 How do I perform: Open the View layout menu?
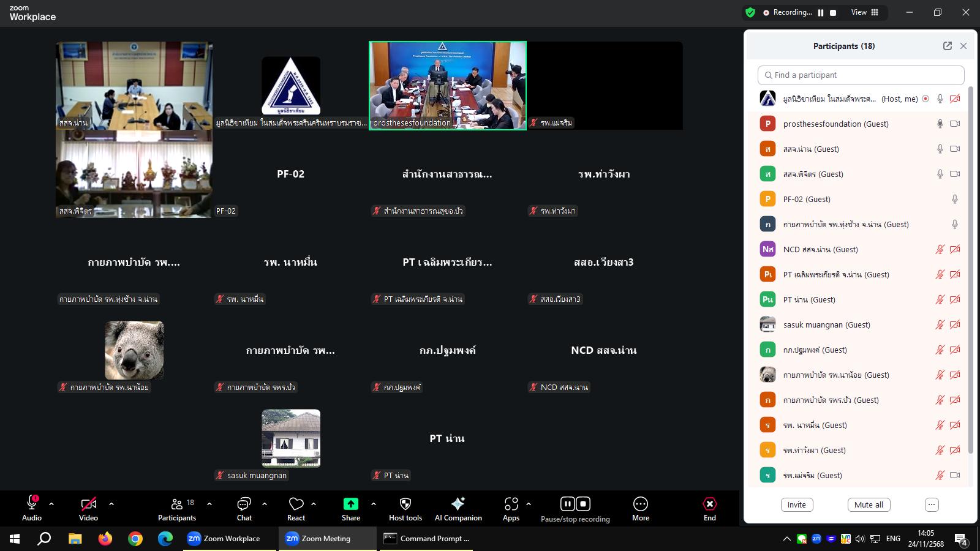point(864,12)
